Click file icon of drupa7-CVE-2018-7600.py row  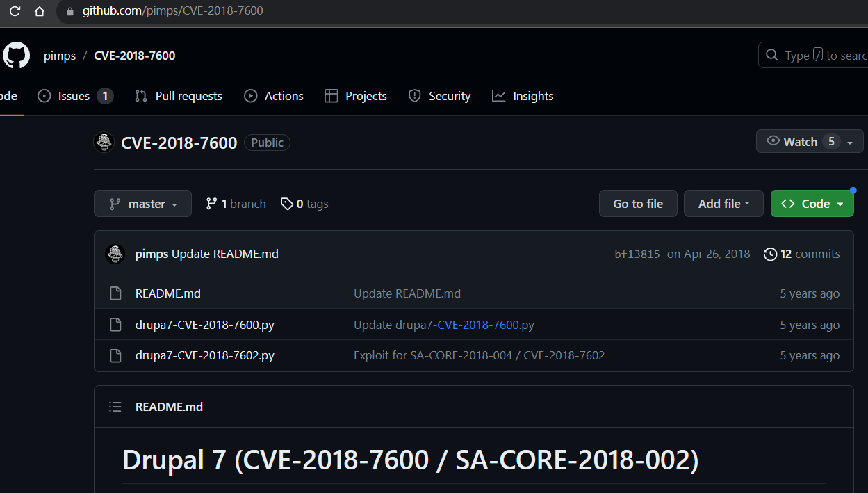click(116, 325)
